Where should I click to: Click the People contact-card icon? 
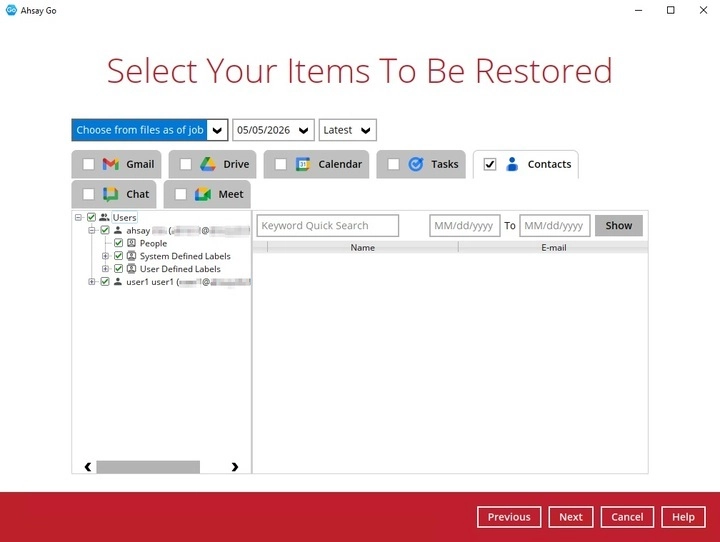[131, 243]
